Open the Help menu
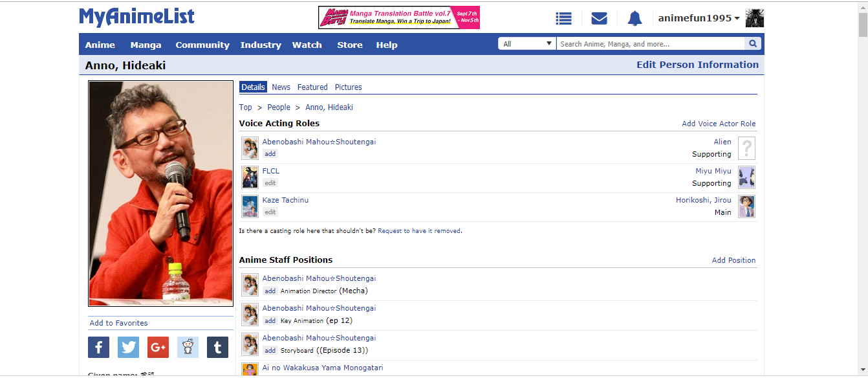Image resolution: width=868 pixels, height=378 pixels. coord(387,45)
